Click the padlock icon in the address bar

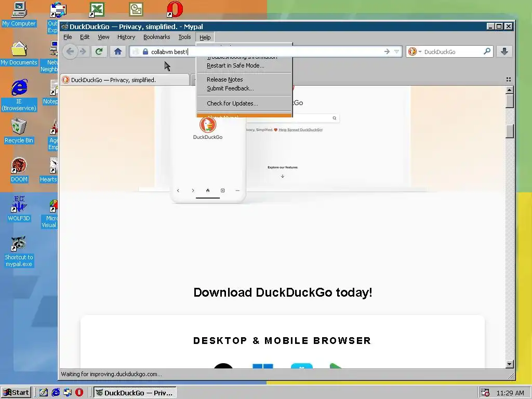pos(145,51)
